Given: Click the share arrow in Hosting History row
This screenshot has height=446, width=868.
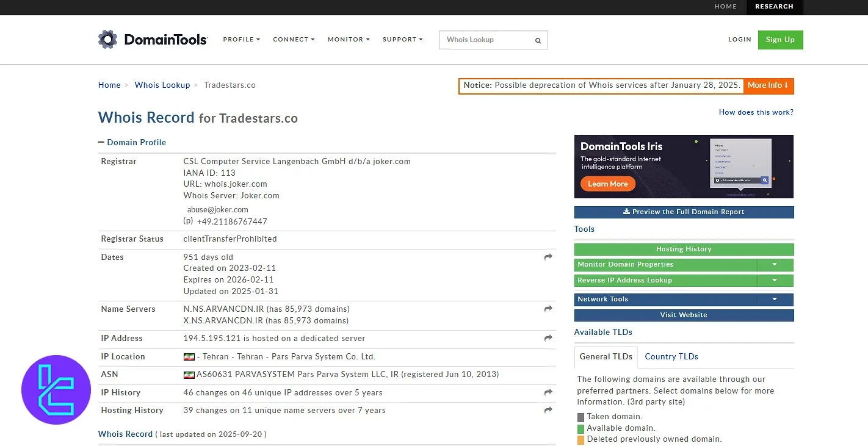Looking at the screenshot, I should (548, 411).
